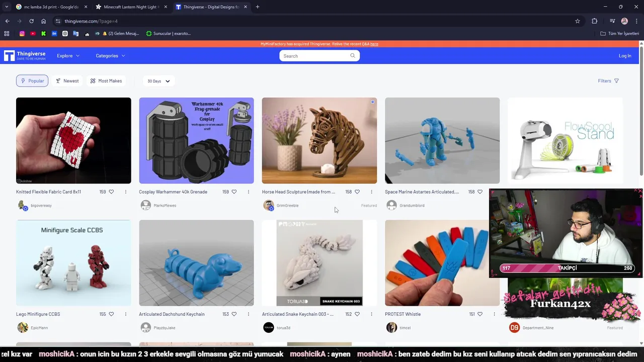Like the Horse Head Sculpture
Image resolution: width=644 pixels, height=362 pixels.
coord(357,192)
